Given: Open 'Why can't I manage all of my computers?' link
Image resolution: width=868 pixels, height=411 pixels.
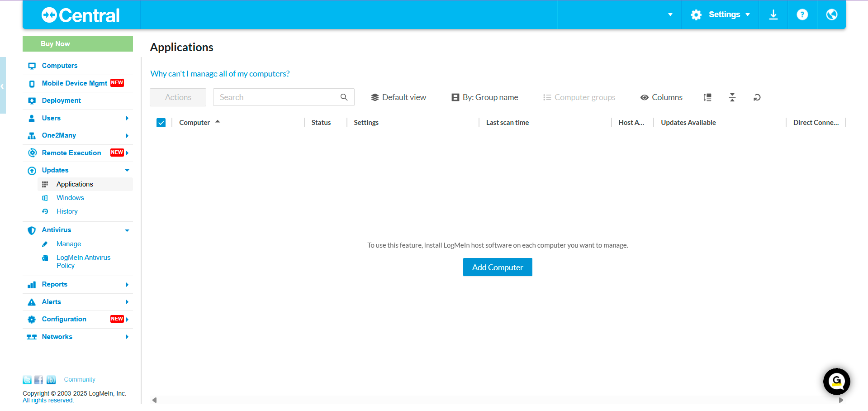Looking at the screenshot, I should 220,74.
